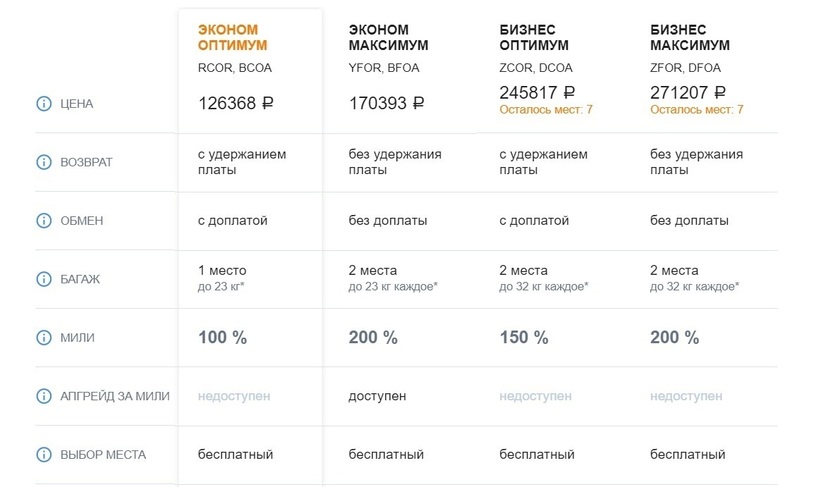Click the info icon next to МИЛИ
820x487 pixels.
[43, 338]
